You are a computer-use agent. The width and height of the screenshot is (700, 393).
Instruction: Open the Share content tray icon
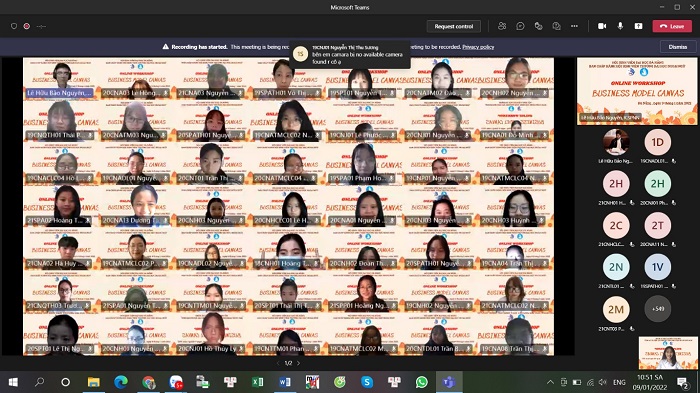638,26
